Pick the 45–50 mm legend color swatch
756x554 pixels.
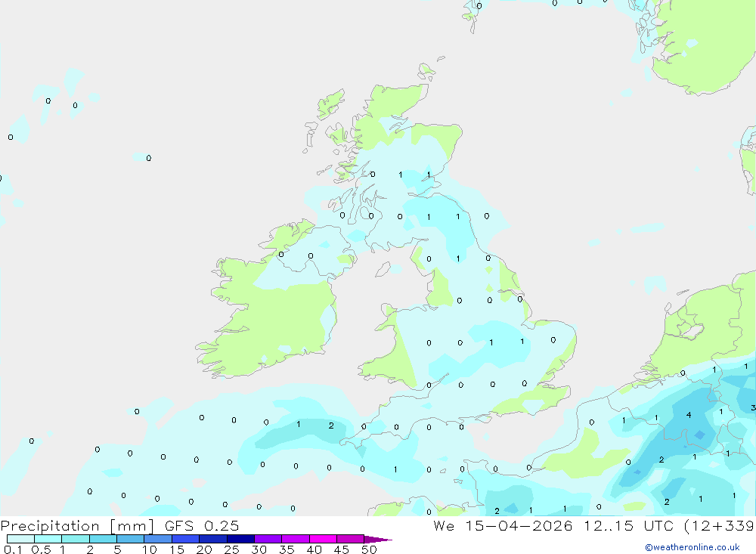pos(351,539)
